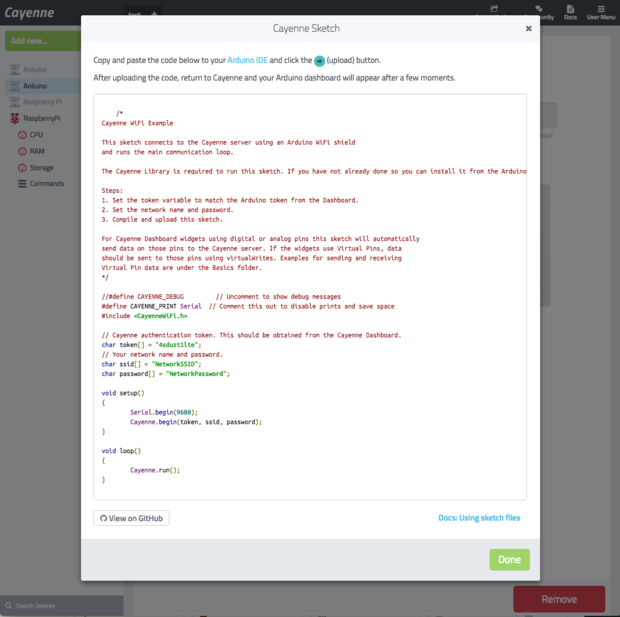Click the void loop() line

click(121, 451)
